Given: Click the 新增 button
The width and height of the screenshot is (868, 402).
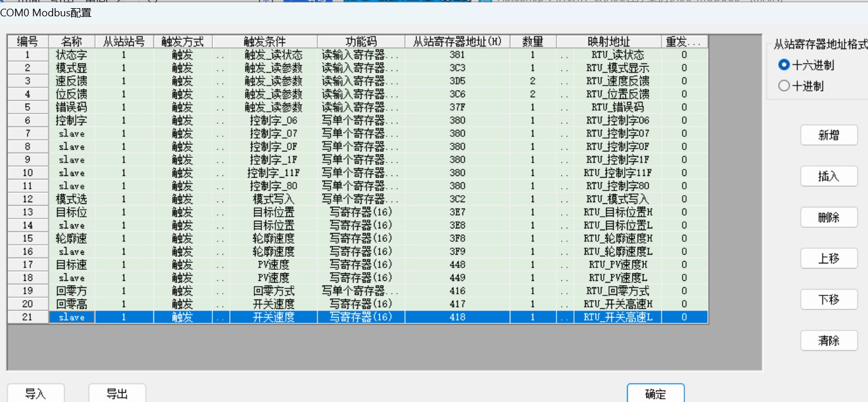Looking at the screenshot, I should pyautogui.click(x=828, y=135).
